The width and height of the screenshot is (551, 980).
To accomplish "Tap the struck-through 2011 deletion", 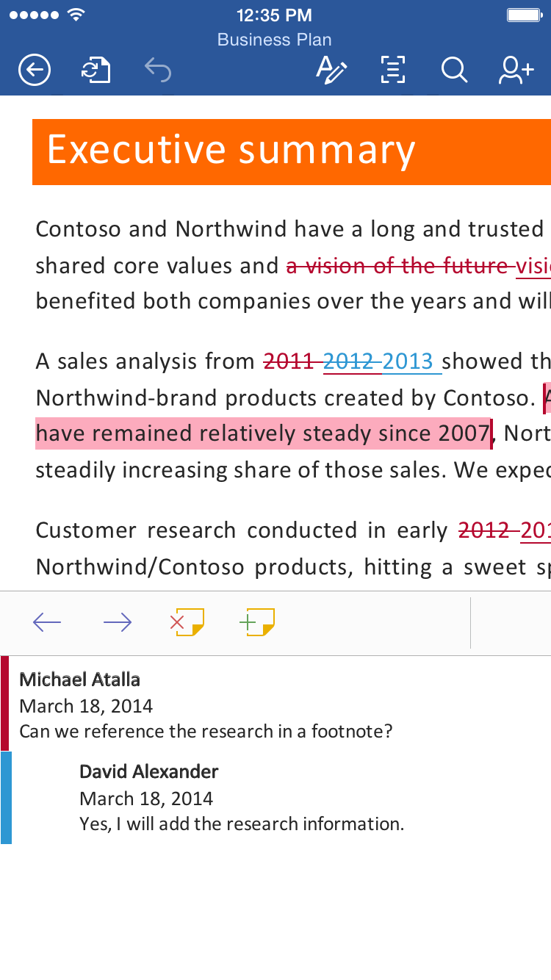I will (x=290, y=361).
